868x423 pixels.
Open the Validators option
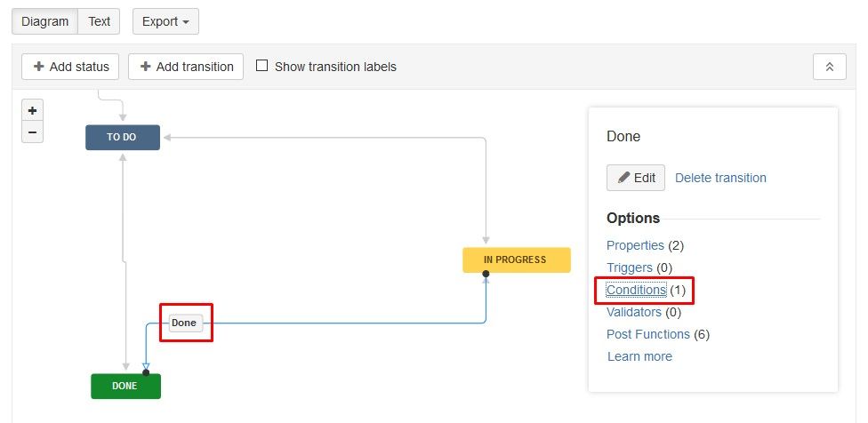633,312
